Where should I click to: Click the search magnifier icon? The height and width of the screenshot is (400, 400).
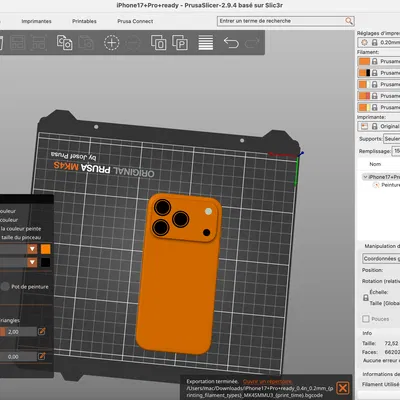pos(349,21)
